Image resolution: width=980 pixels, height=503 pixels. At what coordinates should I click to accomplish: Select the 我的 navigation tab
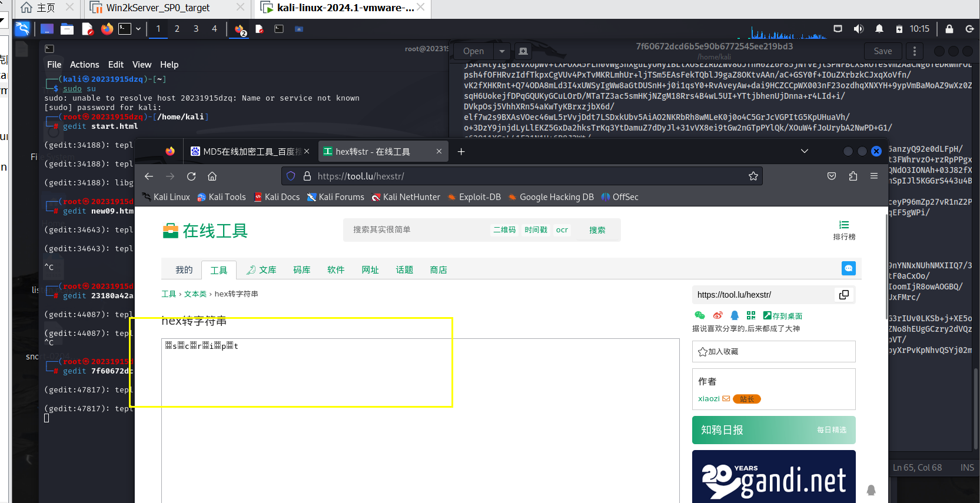tap(184, 270)
